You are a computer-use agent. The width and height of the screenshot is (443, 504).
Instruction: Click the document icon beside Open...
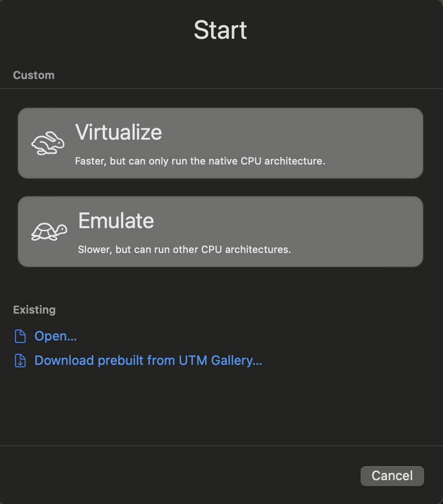pyautogui.click(x=20, y=336)
